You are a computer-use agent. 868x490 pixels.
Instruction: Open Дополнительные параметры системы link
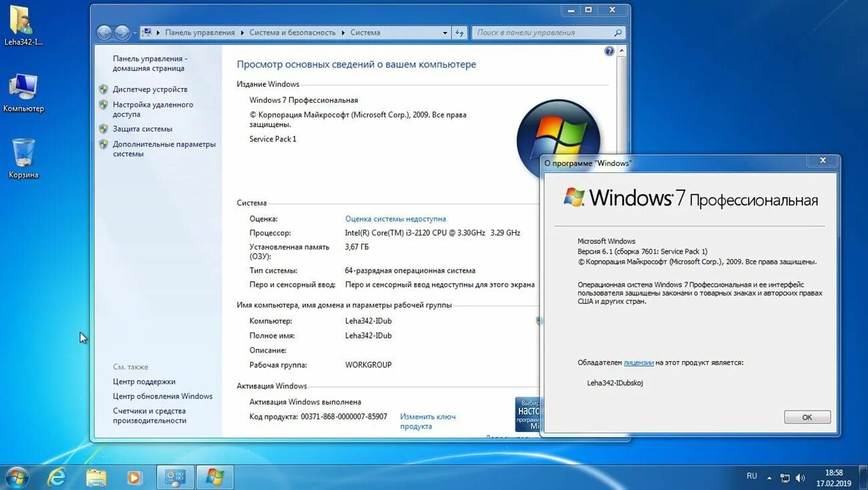[x=164, y=149]
